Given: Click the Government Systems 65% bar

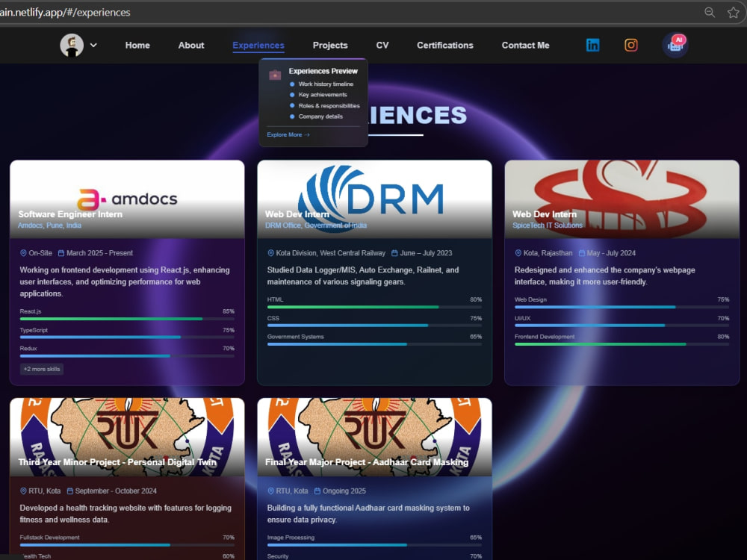Looking at the screenshot, I should coord(374,343).
